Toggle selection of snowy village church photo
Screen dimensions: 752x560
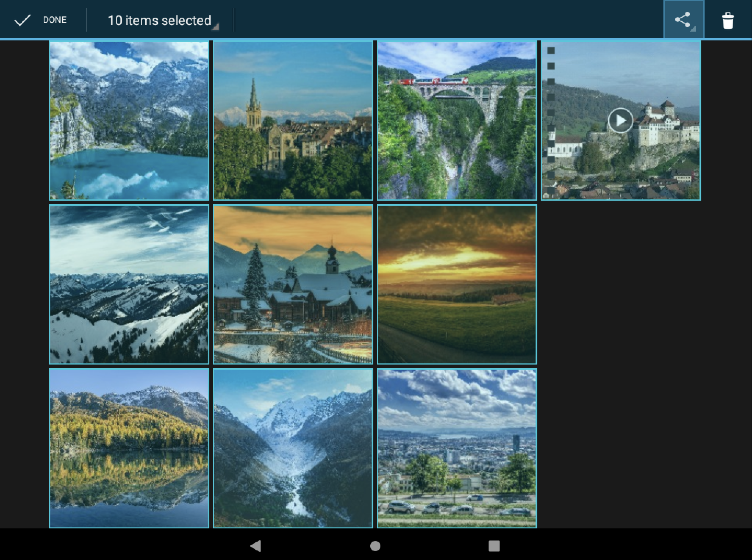[293, 284]
